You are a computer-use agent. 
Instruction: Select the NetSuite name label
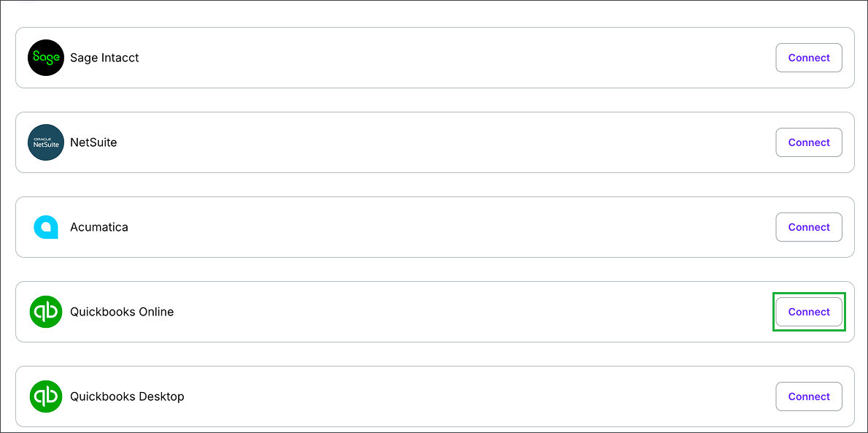pos(93,142)
